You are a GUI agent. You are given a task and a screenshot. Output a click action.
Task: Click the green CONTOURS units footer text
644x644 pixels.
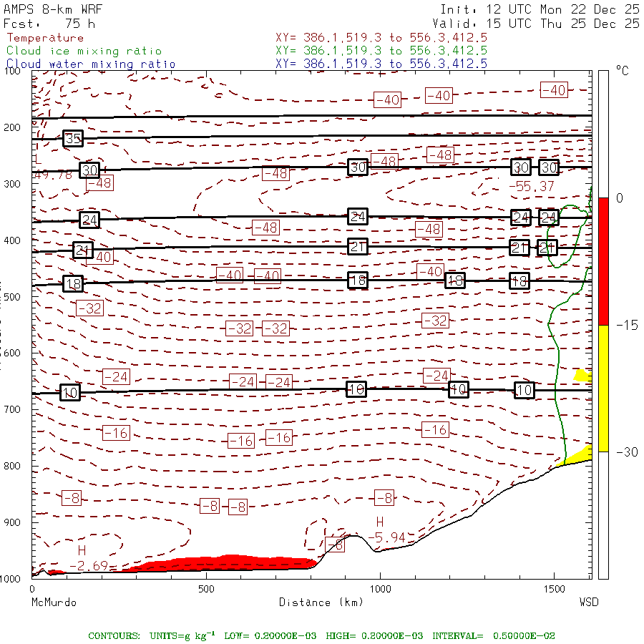click(x=321, y=635)
